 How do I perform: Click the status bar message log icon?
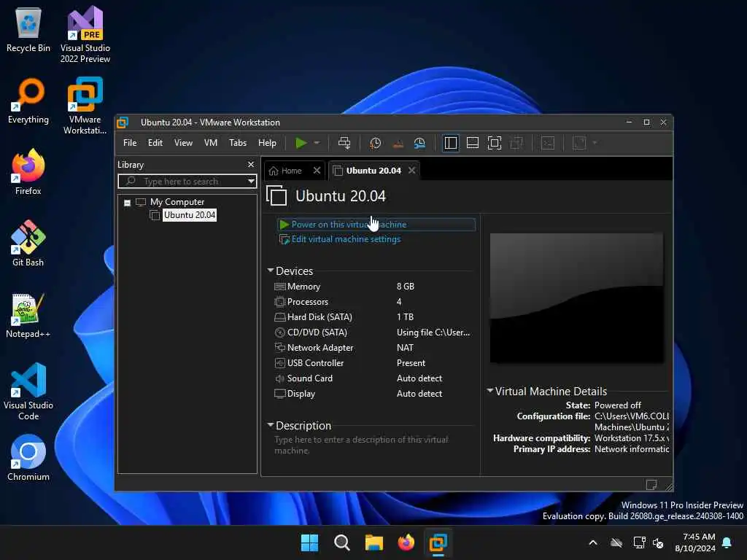[651, 485]
